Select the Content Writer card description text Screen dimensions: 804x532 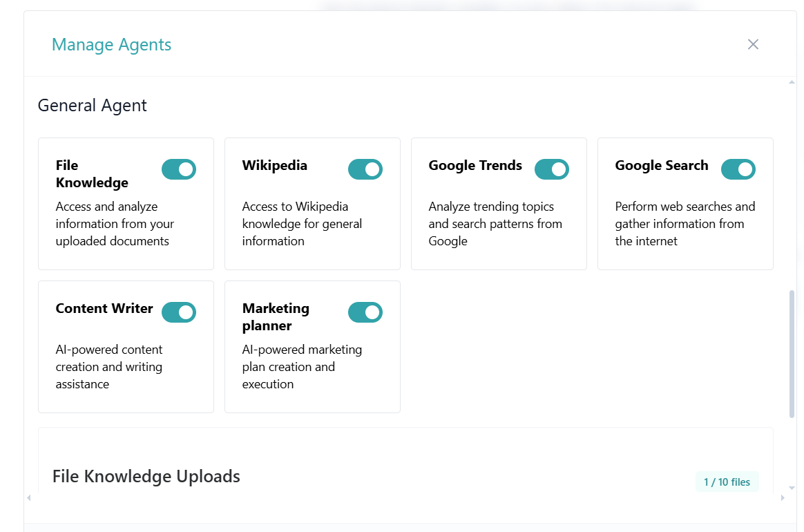[x=109, y=367]
